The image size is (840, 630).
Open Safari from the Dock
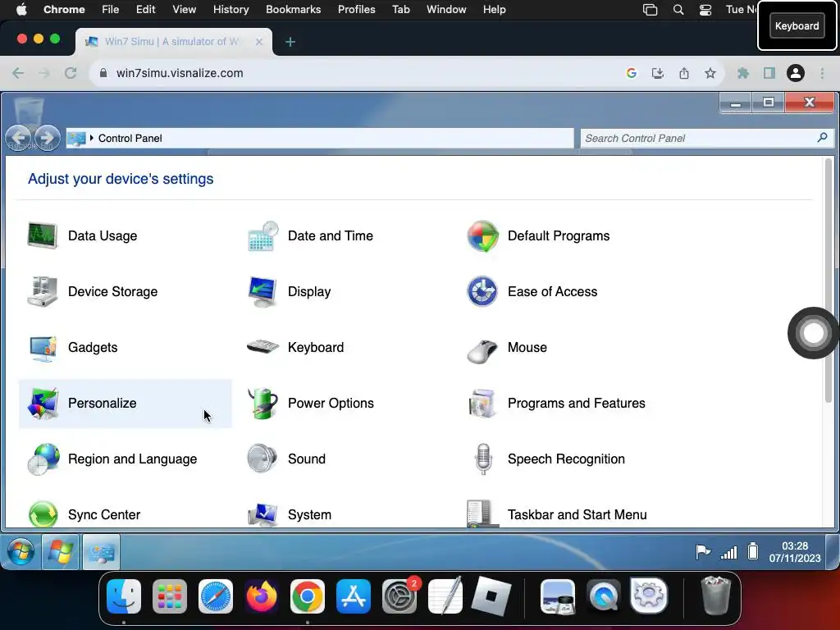pyautogui.click(x=216, y=596)
